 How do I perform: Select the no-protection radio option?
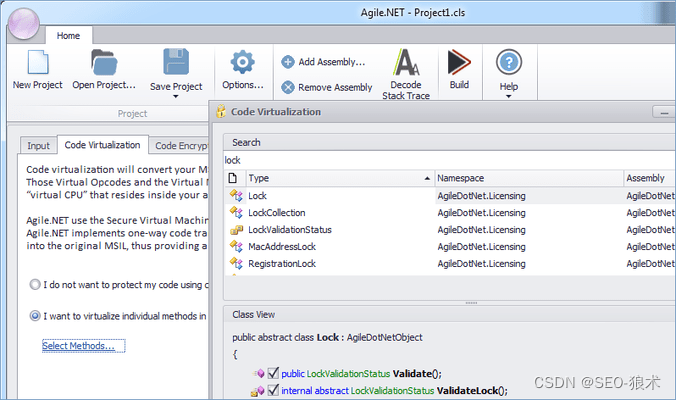34,284
